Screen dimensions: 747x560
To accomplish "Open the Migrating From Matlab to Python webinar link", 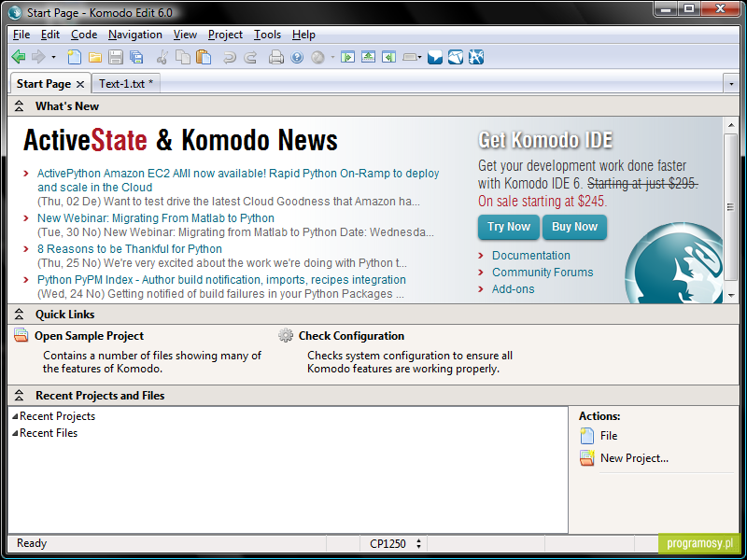I will point(156,218).
